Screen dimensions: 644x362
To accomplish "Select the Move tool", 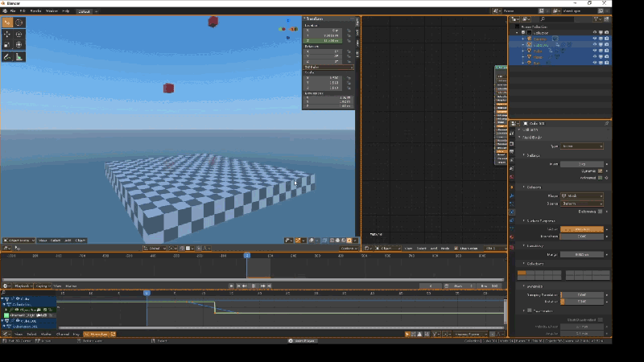I will [7, 35].
